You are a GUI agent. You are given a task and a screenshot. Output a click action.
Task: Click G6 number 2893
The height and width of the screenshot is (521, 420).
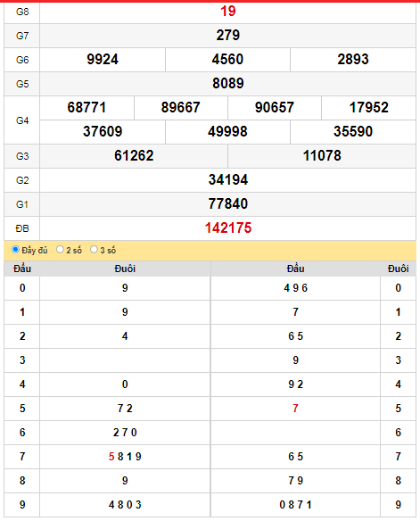tap(353, 60)
